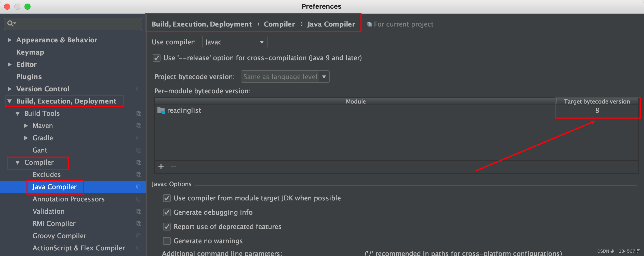Toggle the '--release' cross-compilation option checkbox
The image size is (644, 256).
tap(157, 58)
